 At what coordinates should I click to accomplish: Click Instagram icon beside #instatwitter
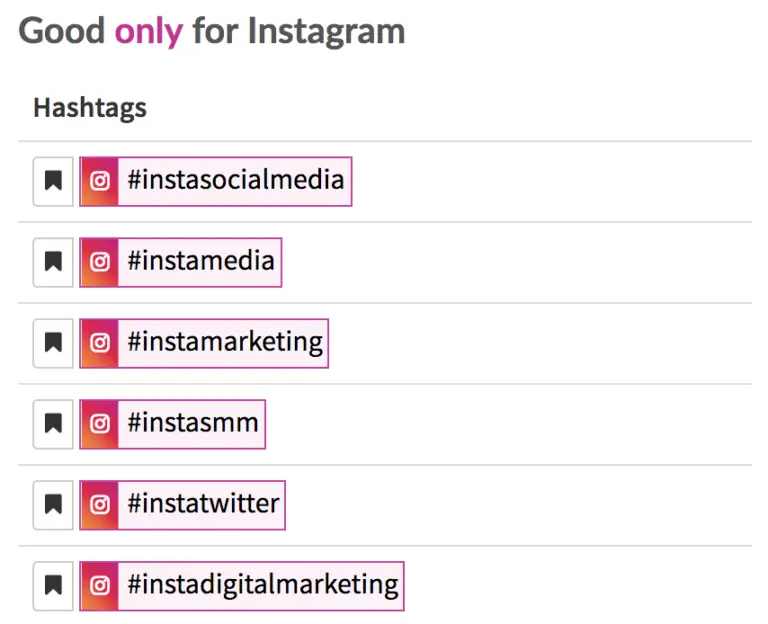tap(99, 504)
